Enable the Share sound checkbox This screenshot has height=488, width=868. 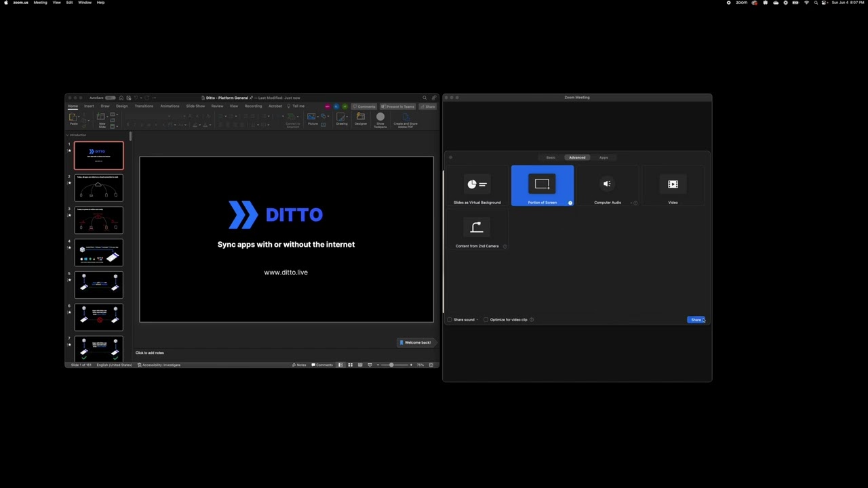pyautogui.click(x=450, y=320)
